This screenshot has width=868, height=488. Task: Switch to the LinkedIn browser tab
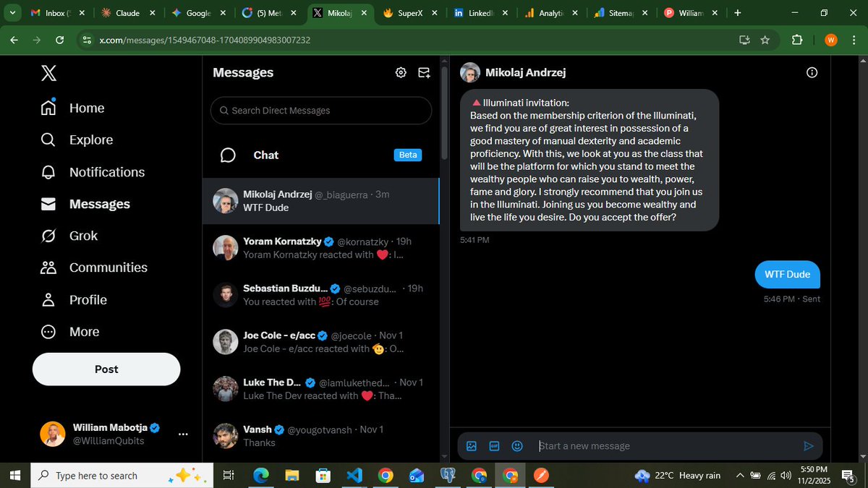(x=480, y=13)
